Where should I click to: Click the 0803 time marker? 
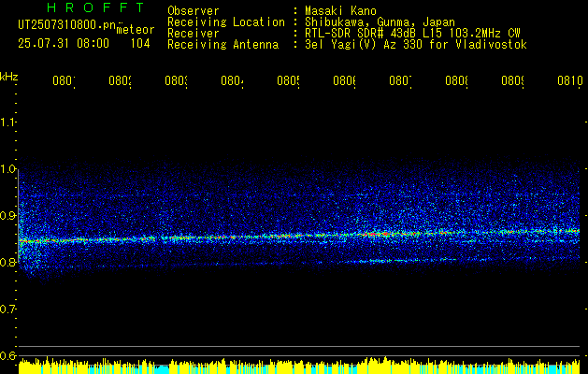tap(177, 81)
